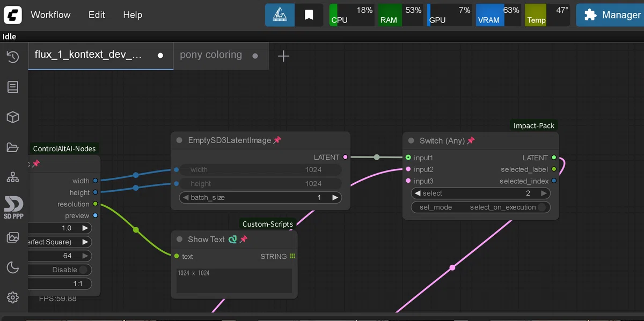The height and width of the screenshot is (321, 644).
Task: Click LATENT output dot of EmptySD3LatentImage
Action: [345, 157]
